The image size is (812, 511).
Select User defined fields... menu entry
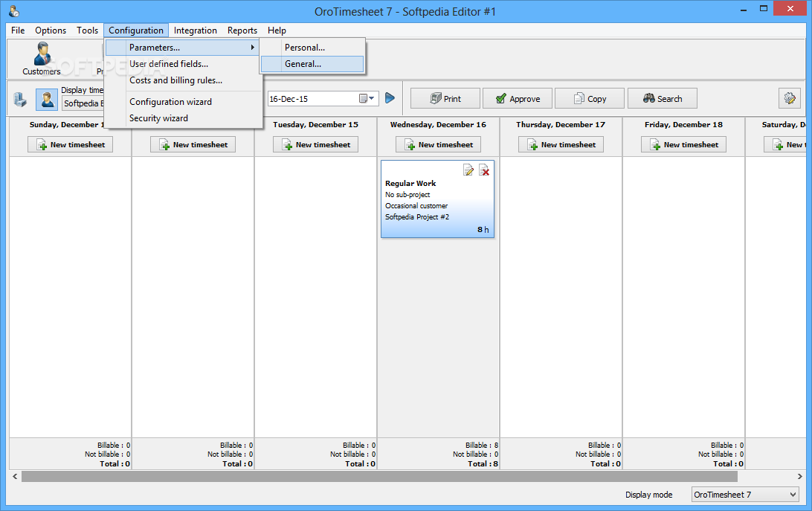pos(182,64)
